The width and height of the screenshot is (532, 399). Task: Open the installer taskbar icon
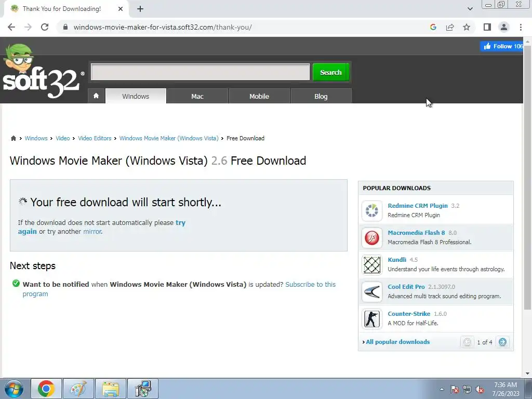pyautogui.click(x=143, y=389)
